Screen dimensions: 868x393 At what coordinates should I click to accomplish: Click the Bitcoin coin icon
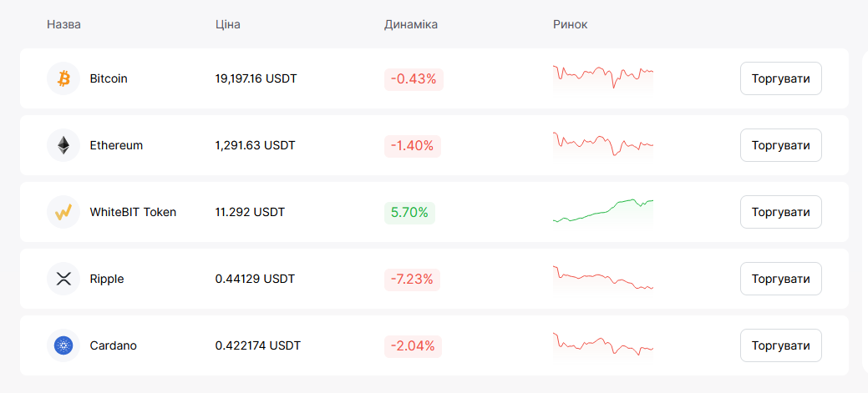(63, 78)
